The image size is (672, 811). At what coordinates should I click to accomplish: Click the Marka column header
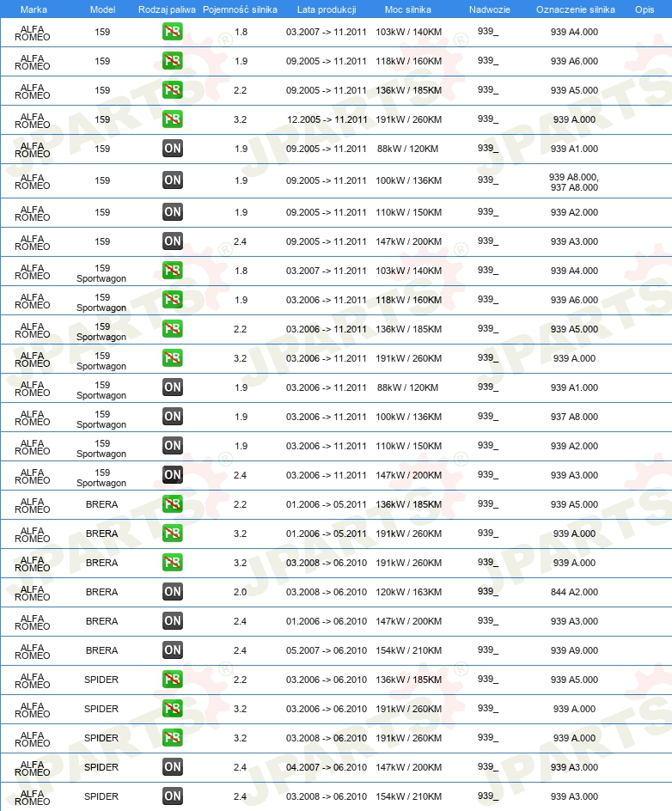(34, 9)
